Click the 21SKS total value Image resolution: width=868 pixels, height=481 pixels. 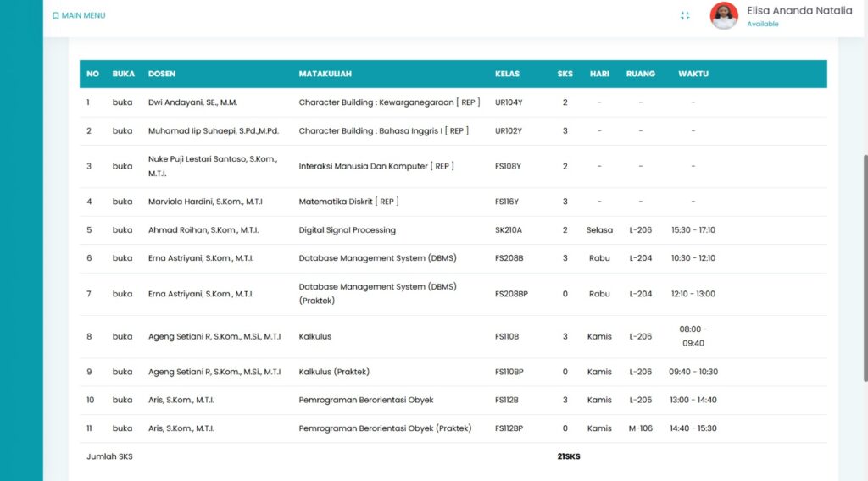[x=568, y=457]
